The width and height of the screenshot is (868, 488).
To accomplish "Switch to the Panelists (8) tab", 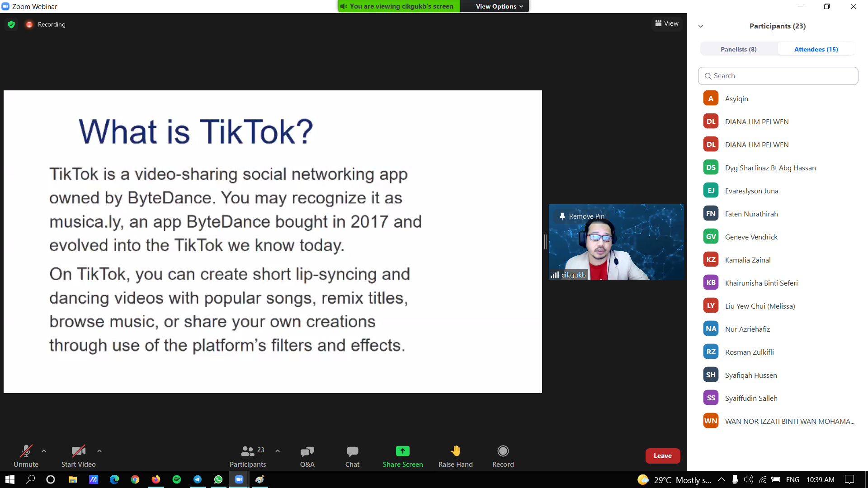I will [738, 49].
